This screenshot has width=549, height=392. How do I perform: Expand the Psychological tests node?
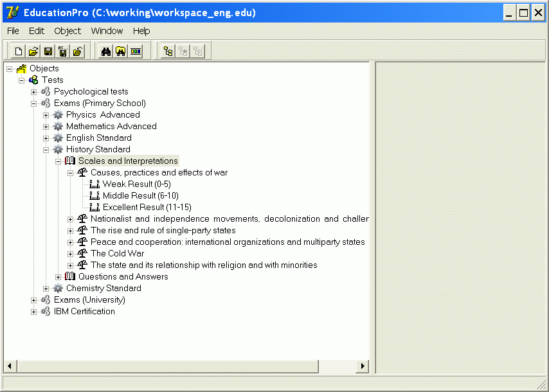(x=34, y=92)
